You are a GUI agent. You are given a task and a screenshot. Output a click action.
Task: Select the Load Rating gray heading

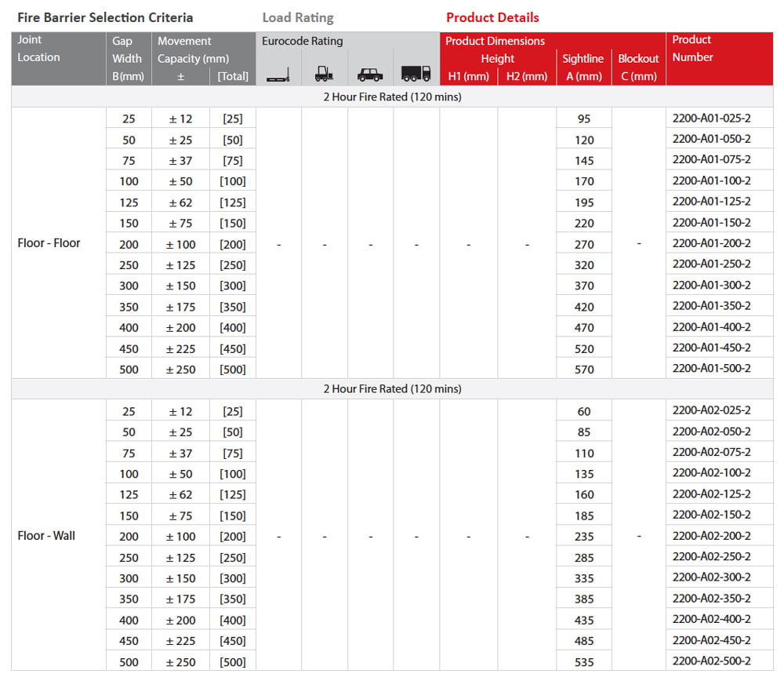297,17
